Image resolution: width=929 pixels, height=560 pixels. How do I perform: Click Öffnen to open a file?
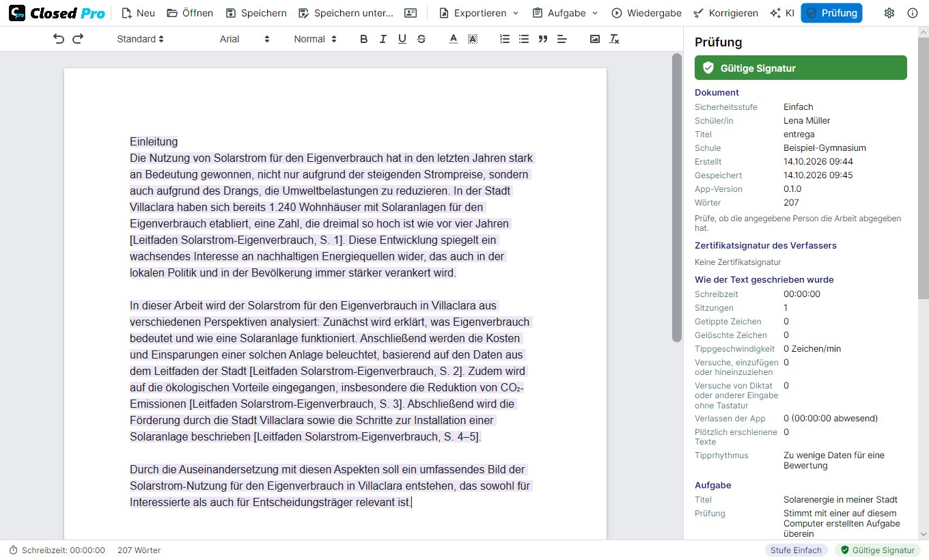tap(190, 13)
